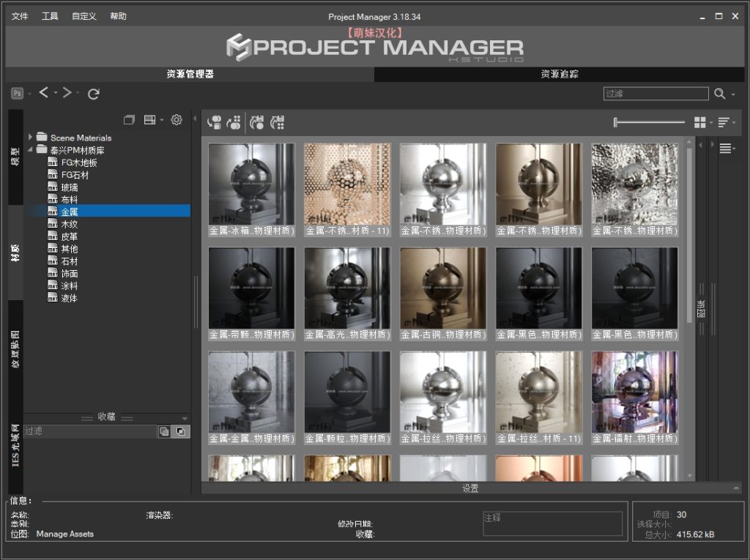Open the thumbnail grid view mode dropdown
750x560 pixels.
[x=703, y=122]
